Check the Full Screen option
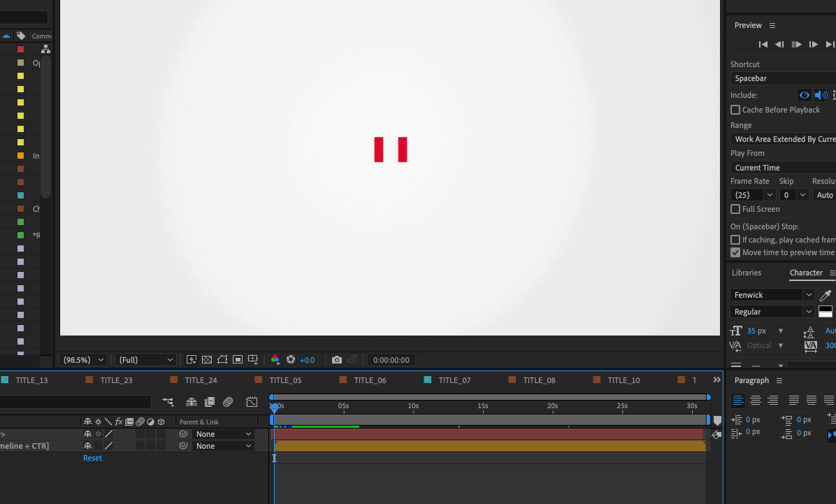The width and height of the screenshot is (836, 504). click(x=735, y=209)
